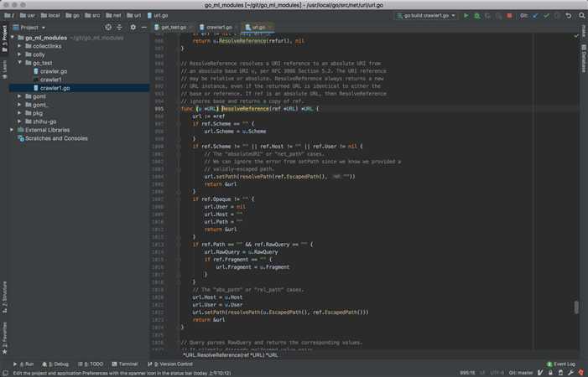Expand the colly folder
The width and height of the screenshot is (588, 377).
19,54
